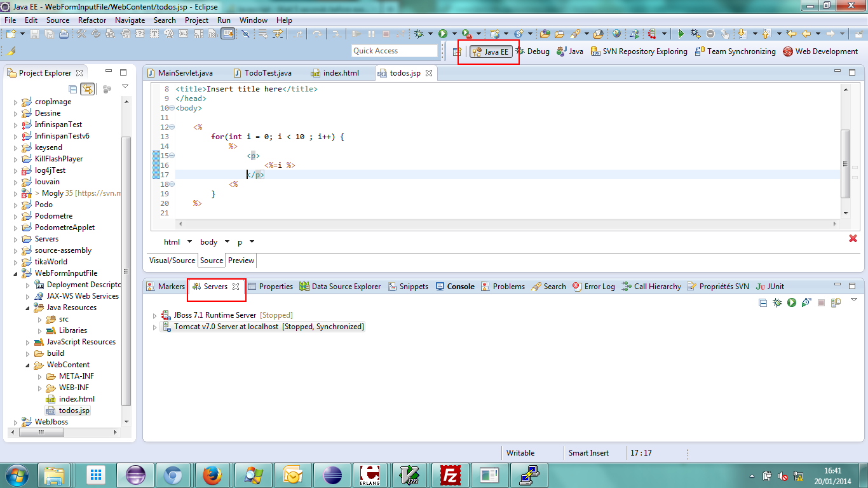Click the Last Edit Location arrow icon

791,33
